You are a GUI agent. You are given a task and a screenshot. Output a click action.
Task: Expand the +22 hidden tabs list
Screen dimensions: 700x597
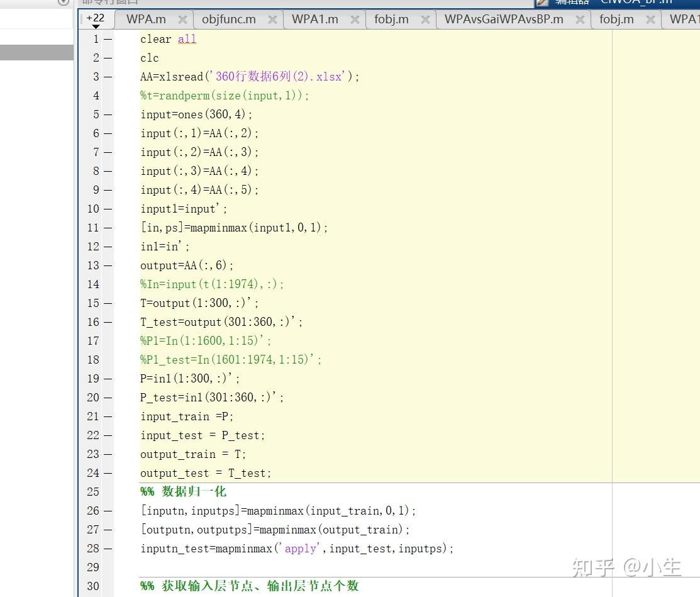95,20
